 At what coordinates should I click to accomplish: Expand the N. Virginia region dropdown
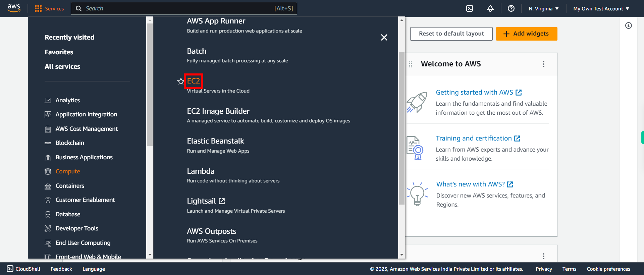pyautogui.click(x=544, y=9)
